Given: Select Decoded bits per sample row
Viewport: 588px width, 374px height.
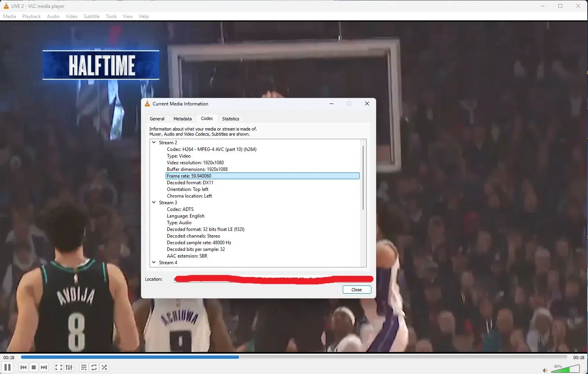Looking at the screenshot, I should (x=262, y=249).
